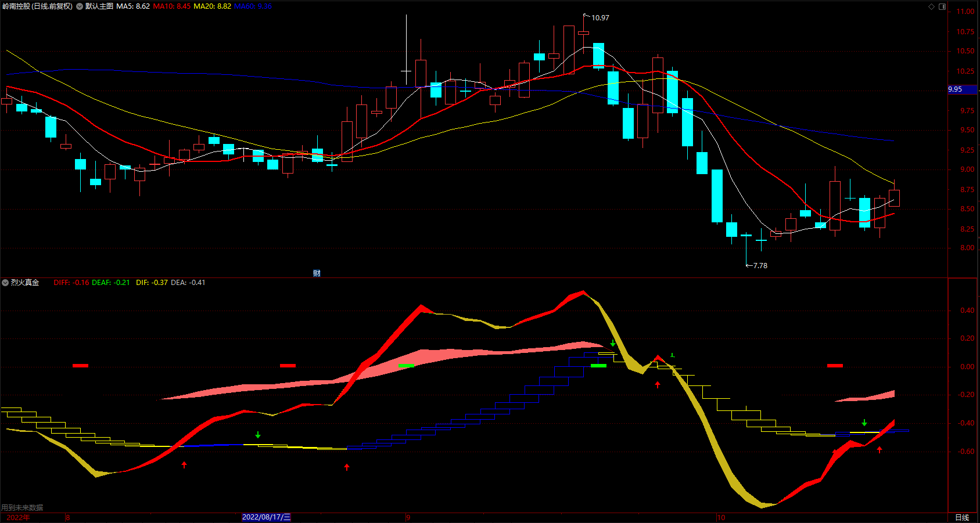Select the MA5: 8.62 label
This screenshot has height=523, width=980.
133,6
